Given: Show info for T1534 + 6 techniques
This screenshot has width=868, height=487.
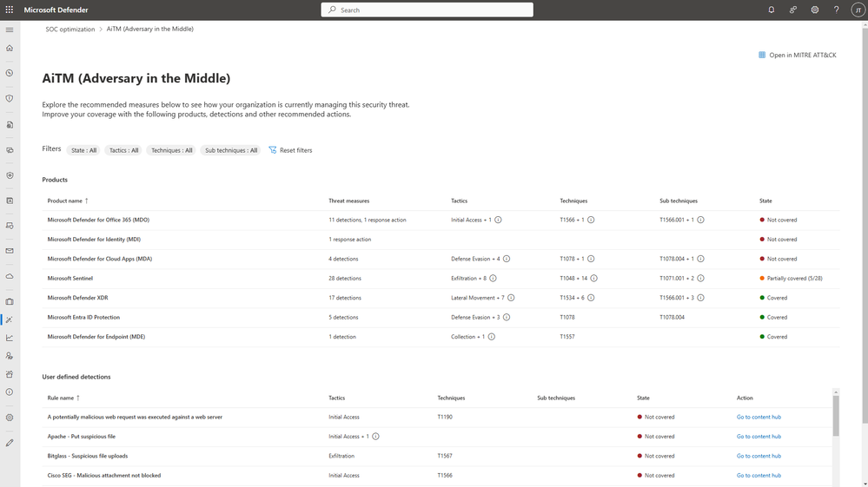Looking at the screenshot, I should pos(591,298).
